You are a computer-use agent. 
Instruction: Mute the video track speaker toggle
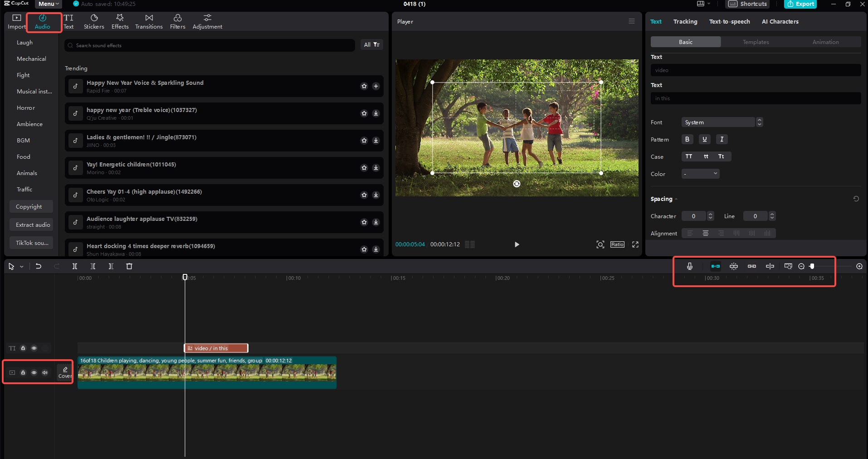[45, 372]
